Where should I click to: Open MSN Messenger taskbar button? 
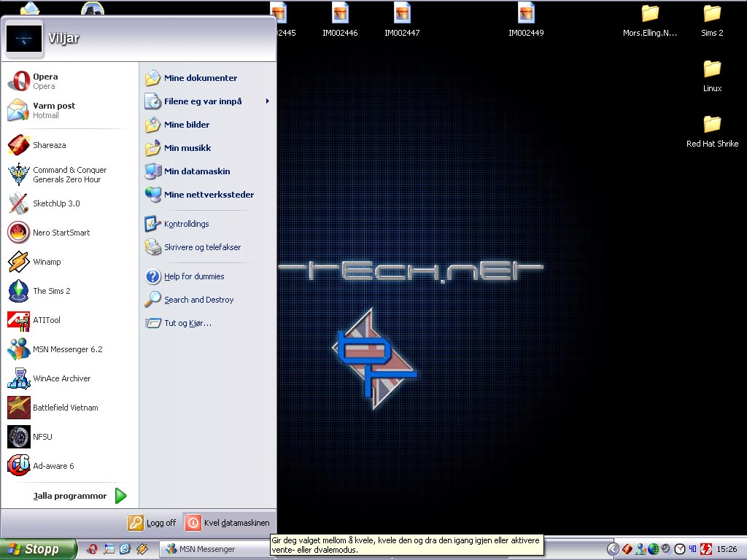pyautogui.click(x=213, y=549)
